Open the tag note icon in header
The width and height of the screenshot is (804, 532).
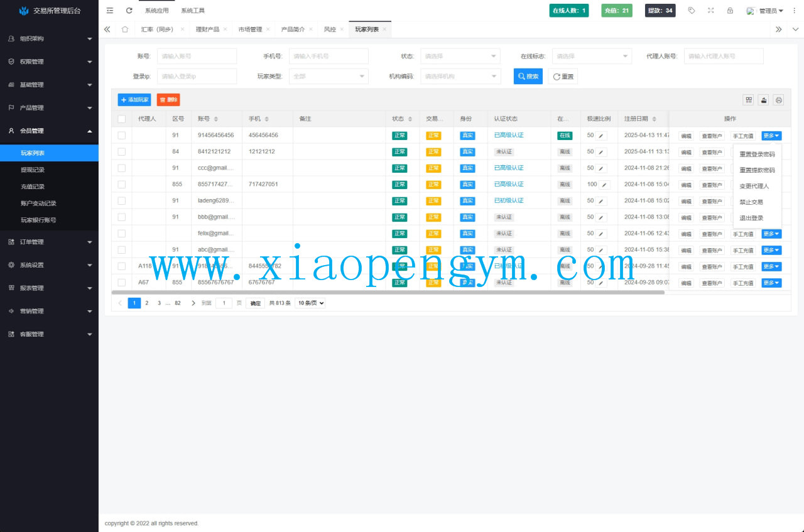(692, 10)
